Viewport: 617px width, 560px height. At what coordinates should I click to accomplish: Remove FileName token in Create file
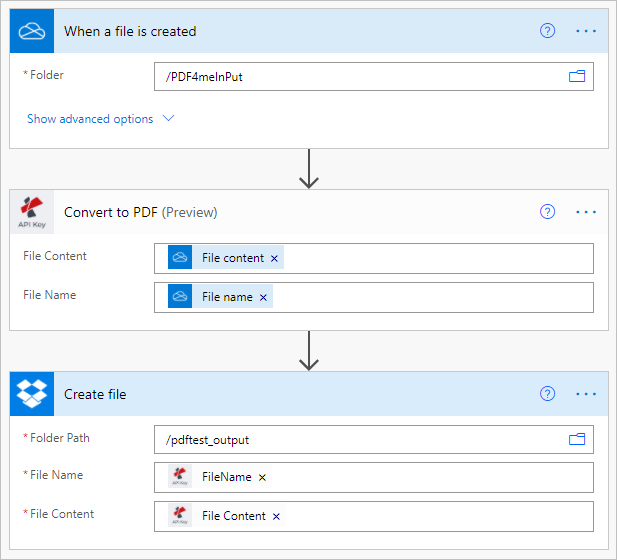pyautogui.click(x=262, y=478)
